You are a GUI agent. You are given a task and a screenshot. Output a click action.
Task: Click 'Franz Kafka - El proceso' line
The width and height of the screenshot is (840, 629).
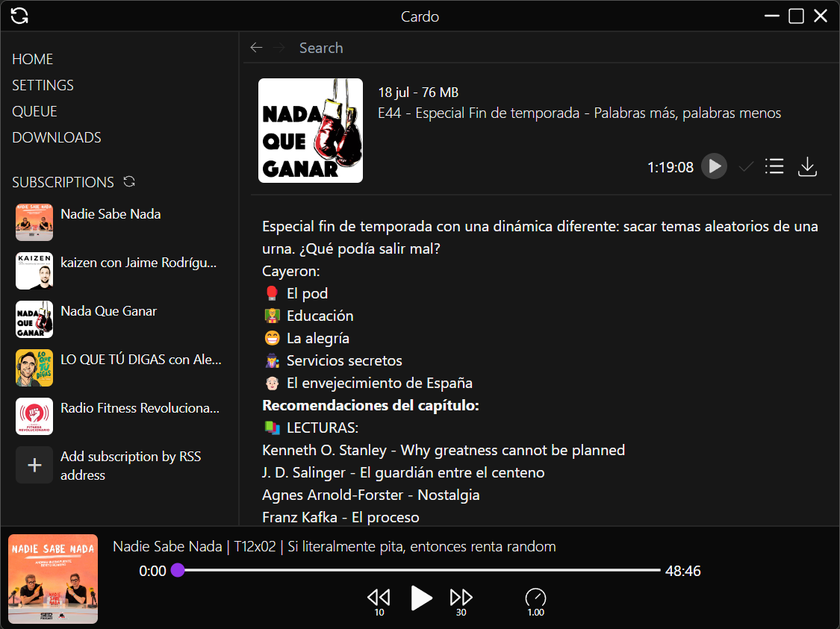coord(340,517)
